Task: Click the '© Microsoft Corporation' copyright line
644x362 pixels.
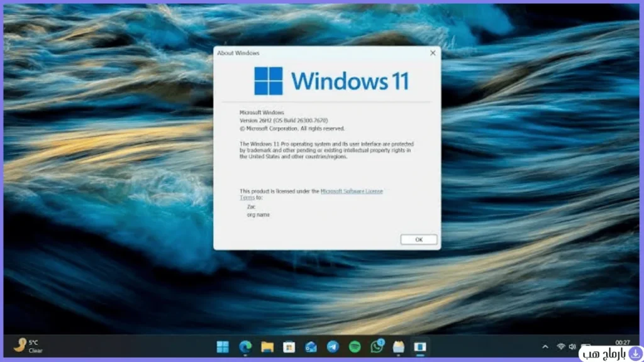Action: [x=292, y=128]
